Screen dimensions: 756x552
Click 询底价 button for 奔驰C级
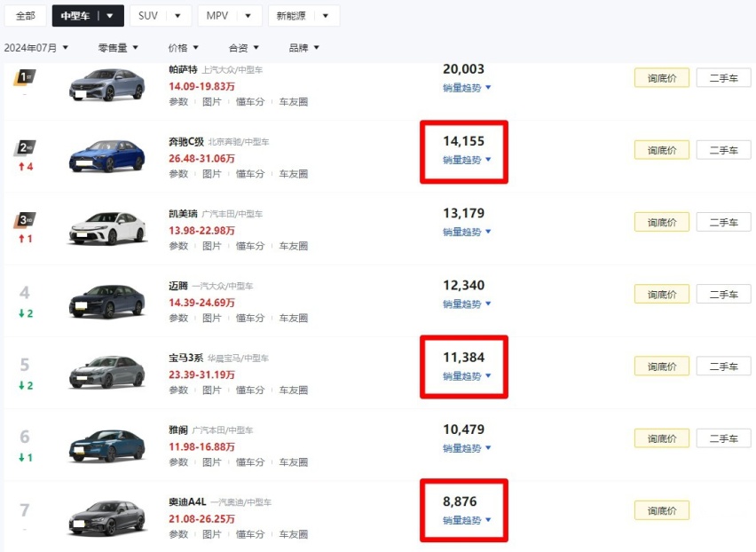pos(661,150)
